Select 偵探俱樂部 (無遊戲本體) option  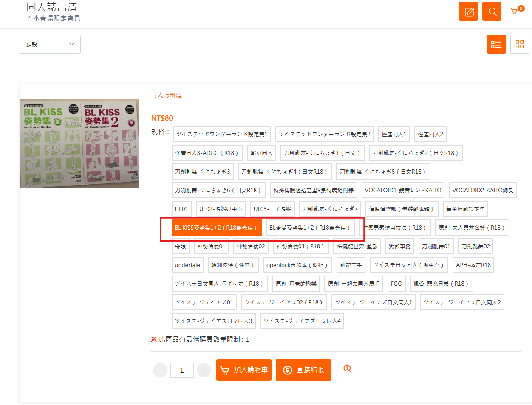[402, 209]
